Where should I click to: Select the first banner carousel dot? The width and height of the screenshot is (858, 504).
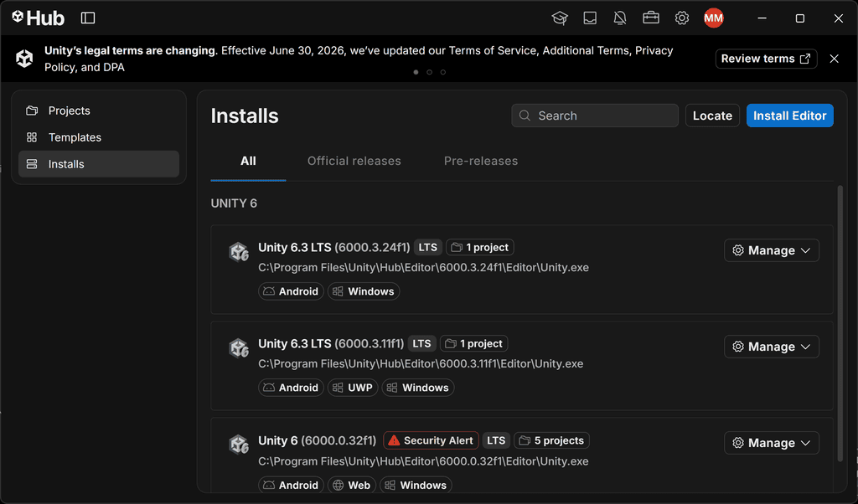(x=416, y=72)
